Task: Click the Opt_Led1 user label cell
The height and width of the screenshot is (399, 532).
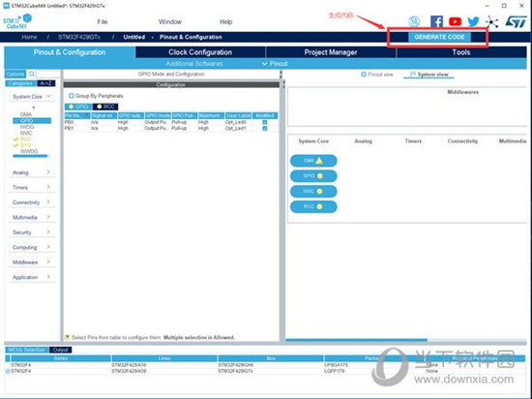Action: coord(236,129)
